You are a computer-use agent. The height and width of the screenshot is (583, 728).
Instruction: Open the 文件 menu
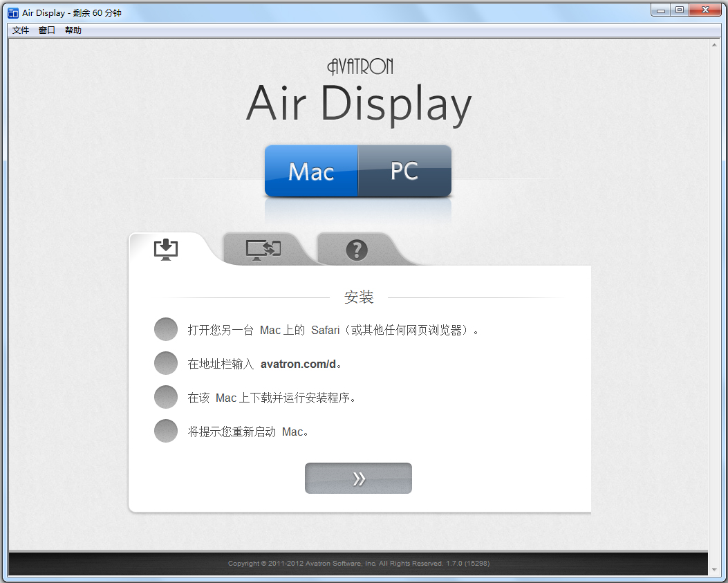tap(21, 30)
